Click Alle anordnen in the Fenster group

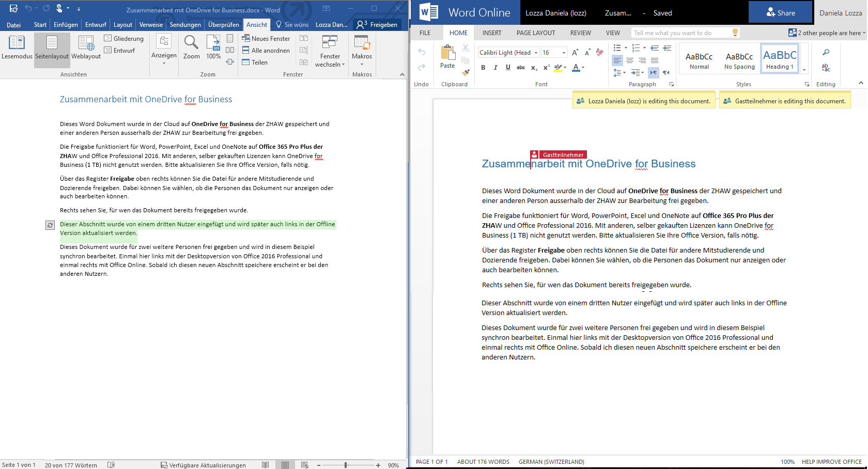(x=266, y=50)
